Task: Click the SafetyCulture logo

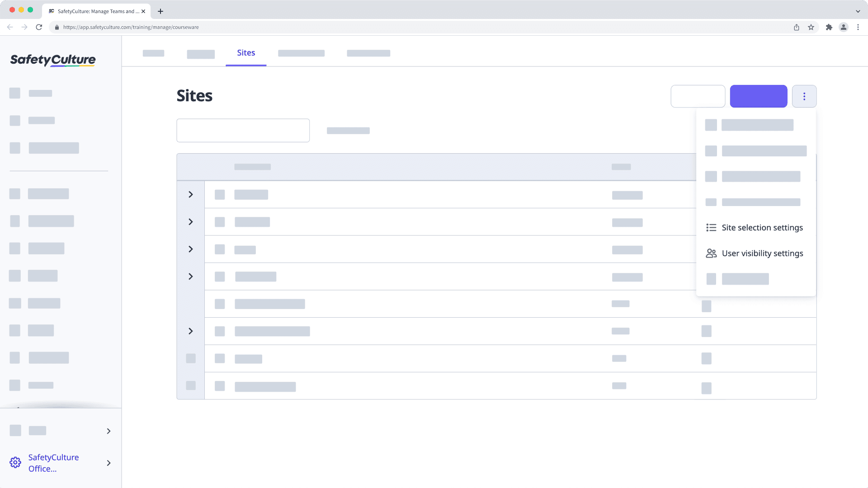Action: (x=52, y=60)
